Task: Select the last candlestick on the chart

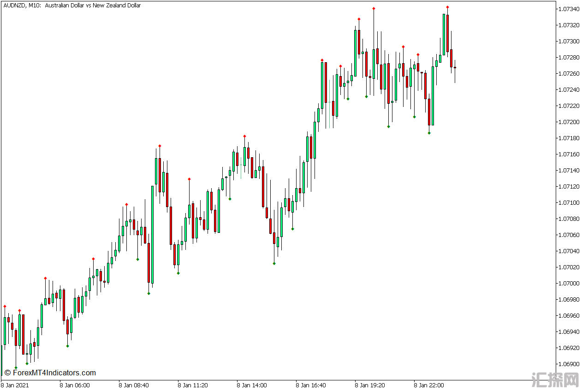Action: tap(455, 68)
